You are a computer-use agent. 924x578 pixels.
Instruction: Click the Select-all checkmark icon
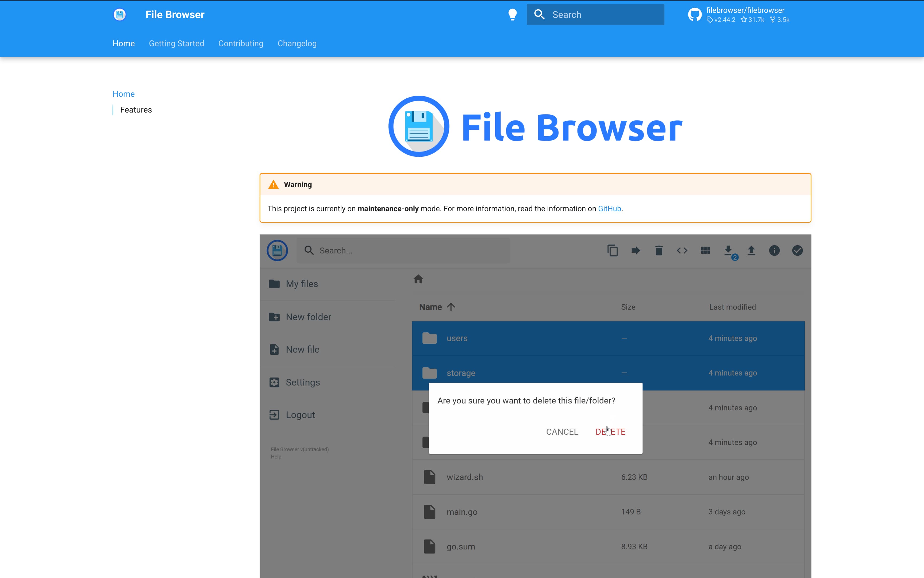(x=797, y=251)
